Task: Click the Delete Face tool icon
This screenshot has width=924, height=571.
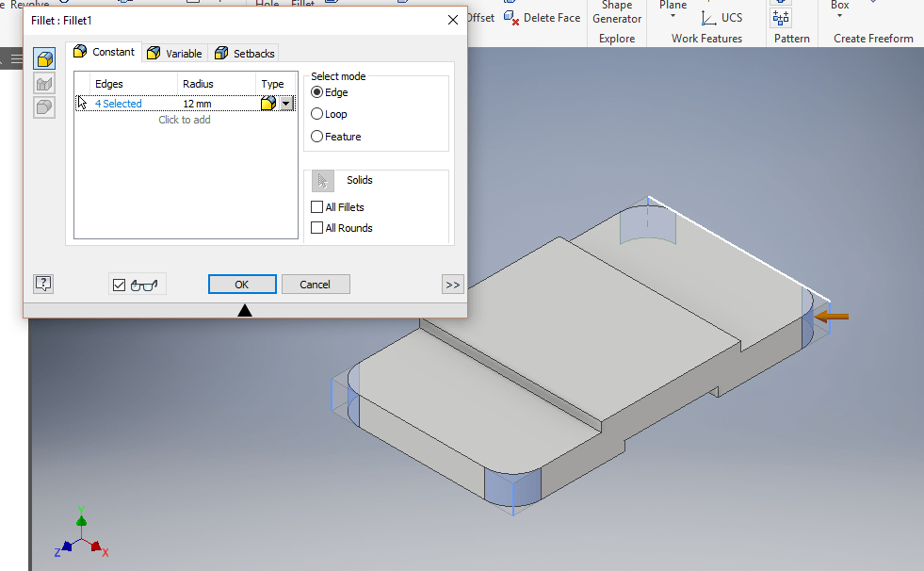Action: [x=511, y=18]
